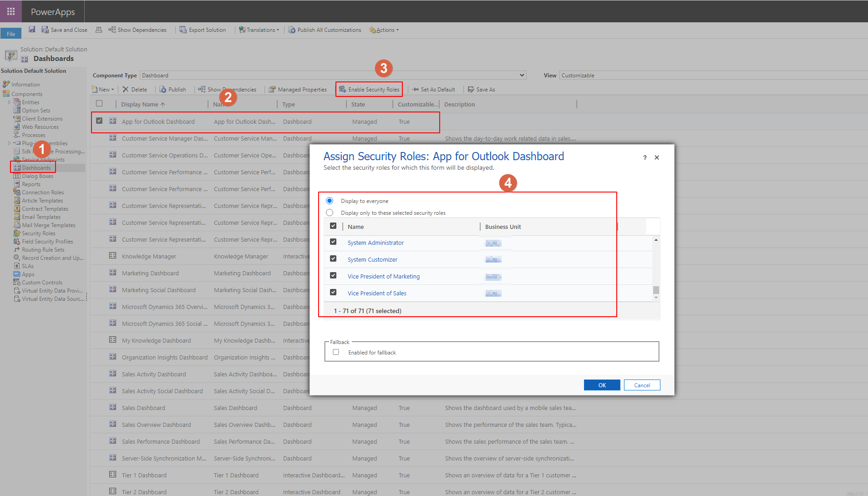The image size is (868, 496).
Task: Open the Translations dropdown
Action: click(x=259, y=30)
